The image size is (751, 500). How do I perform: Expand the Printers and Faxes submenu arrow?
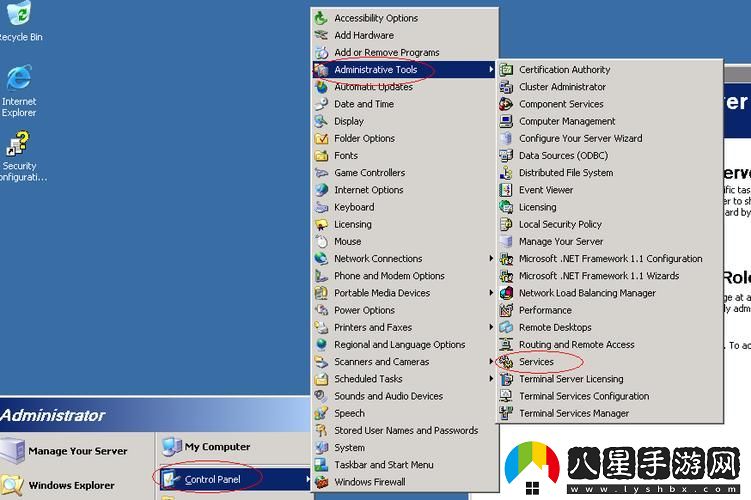(x=491, y=328)
